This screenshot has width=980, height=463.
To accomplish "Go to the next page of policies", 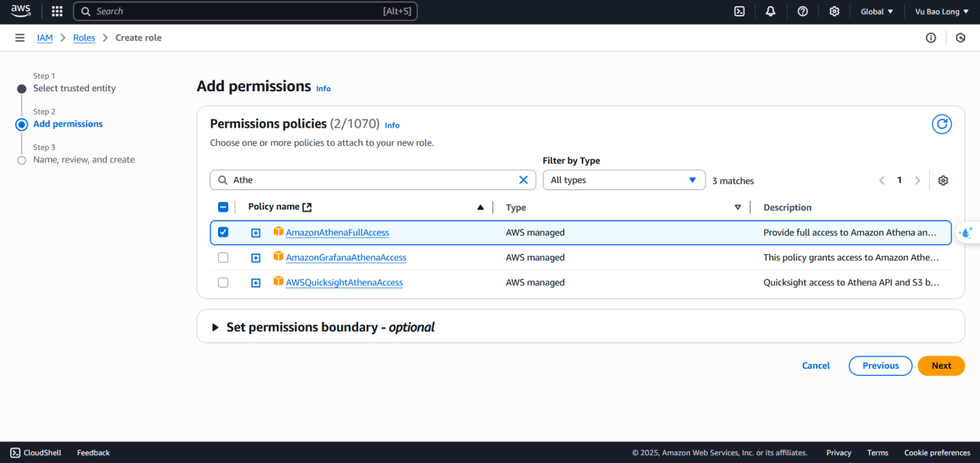I will (917, 180).
